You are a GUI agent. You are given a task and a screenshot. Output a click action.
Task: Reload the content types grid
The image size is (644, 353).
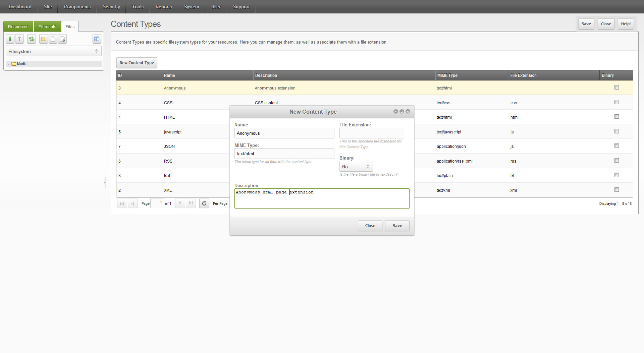[204, 203]
